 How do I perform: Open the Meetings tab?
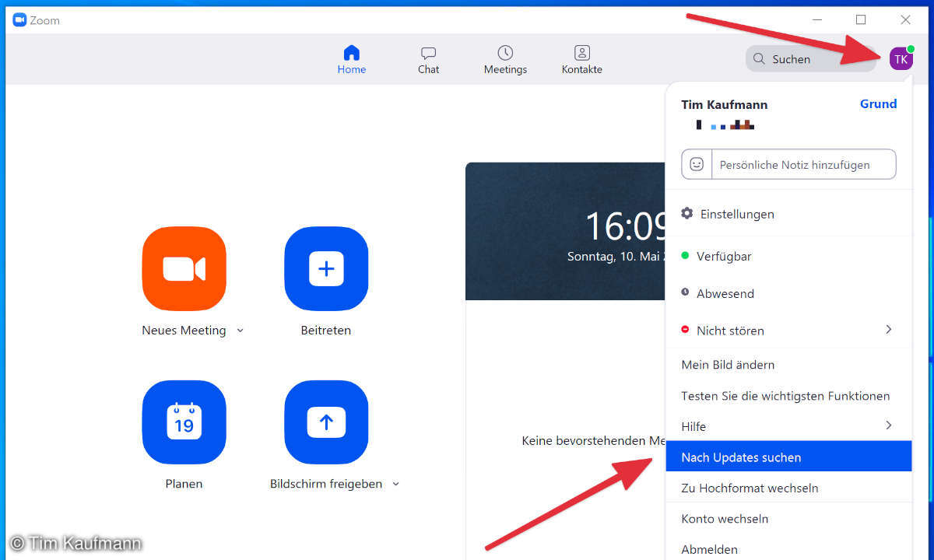coord(505,60)
